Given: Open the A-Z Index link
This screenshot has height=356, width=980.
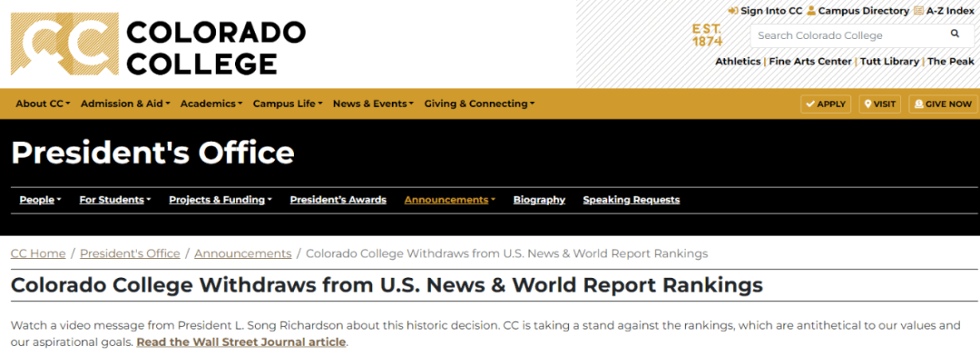Looking at the screenshot, I should click(944, 11).
